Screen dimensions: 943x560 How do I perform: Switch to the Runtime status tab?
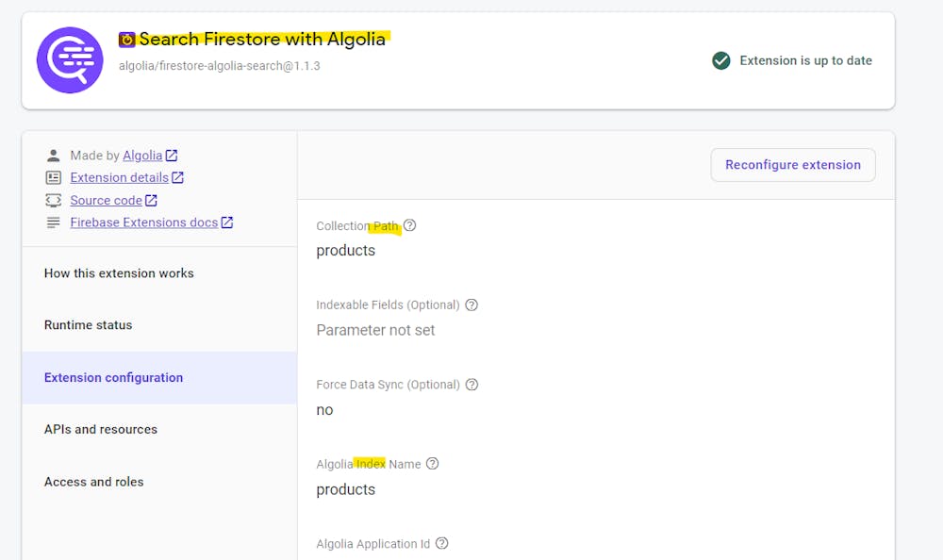pyautogui.click(x=88, y=324)
